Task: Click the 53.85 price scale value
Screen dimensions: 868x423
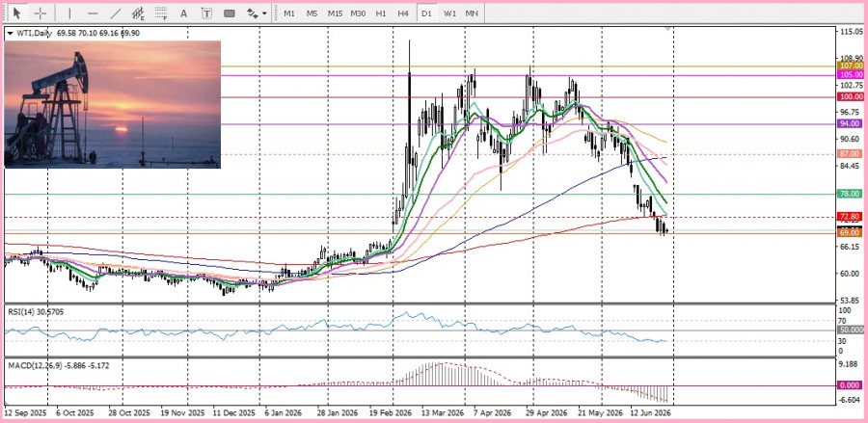Action: 852,301
